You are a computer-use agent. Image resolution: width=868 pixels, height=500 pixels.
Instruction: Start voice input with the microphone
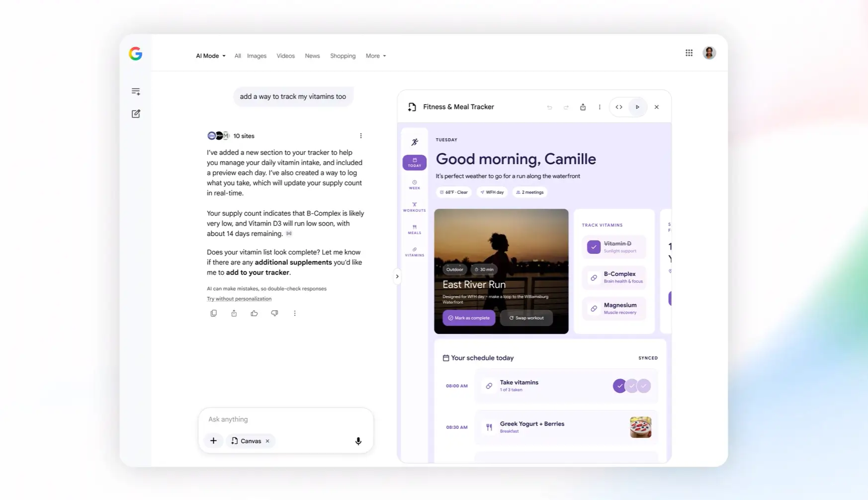pyautogui.click(x=358, y=441)
